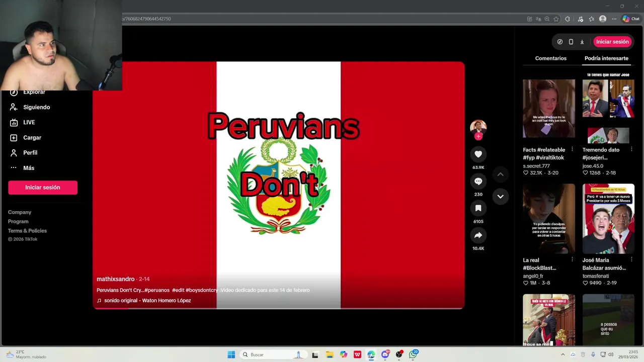Image resolution: width=644 pixels, height=362 pixels.
Task: Open Facts #relateable video thumbnail
Action: point(548,109)
